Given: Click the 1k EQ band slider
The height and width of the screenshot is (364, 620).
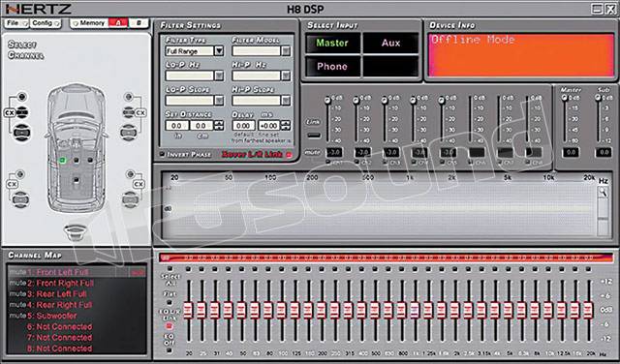Looking at the screenshot, I should (x=415, y=310).
